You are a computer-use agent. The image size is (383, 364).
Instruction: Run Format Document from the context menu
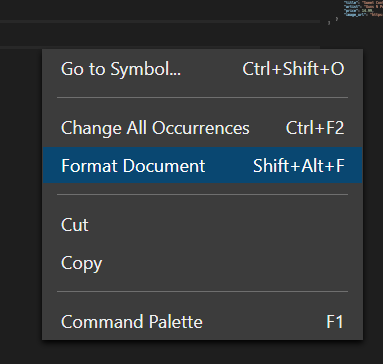pos(202,165)
